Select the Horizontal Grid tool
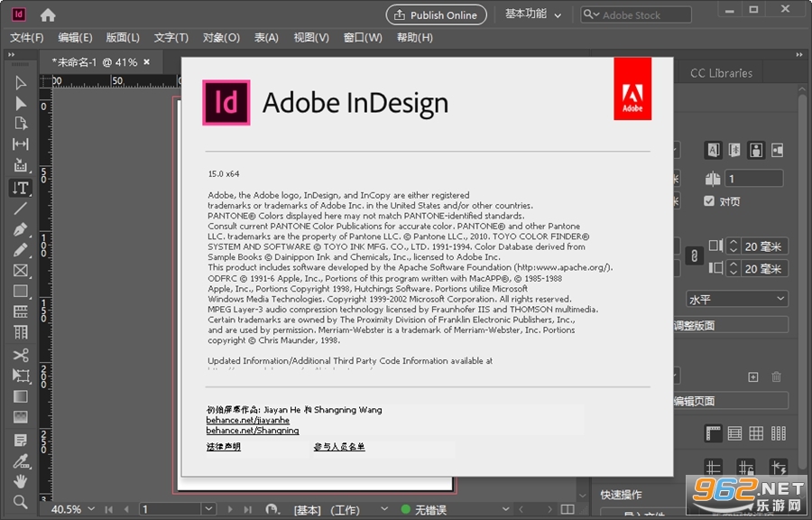This screenshot has height=520, width=812. point(20,311)
